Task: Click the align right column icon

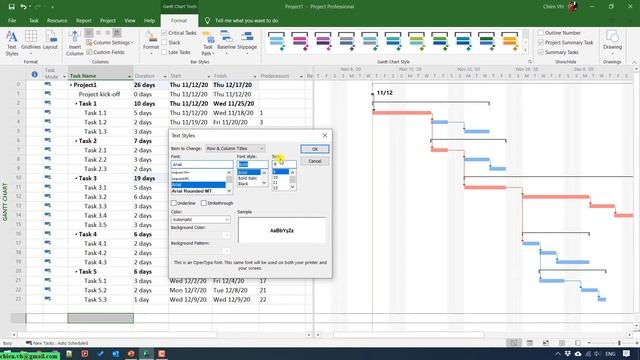Action: click(x=107, y=33)
